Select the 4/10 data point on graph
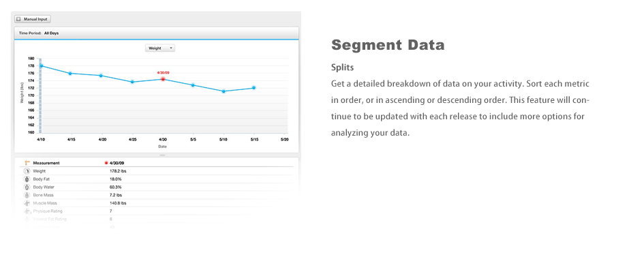The height and width of the screenshot is (259, 644). tap(41, 65)
